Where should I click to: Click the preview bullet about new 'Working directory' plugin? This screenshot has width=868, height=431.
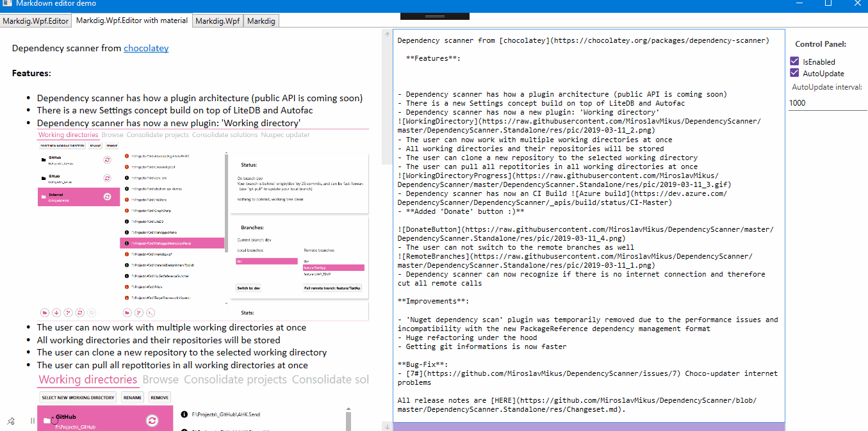[169, 123]
